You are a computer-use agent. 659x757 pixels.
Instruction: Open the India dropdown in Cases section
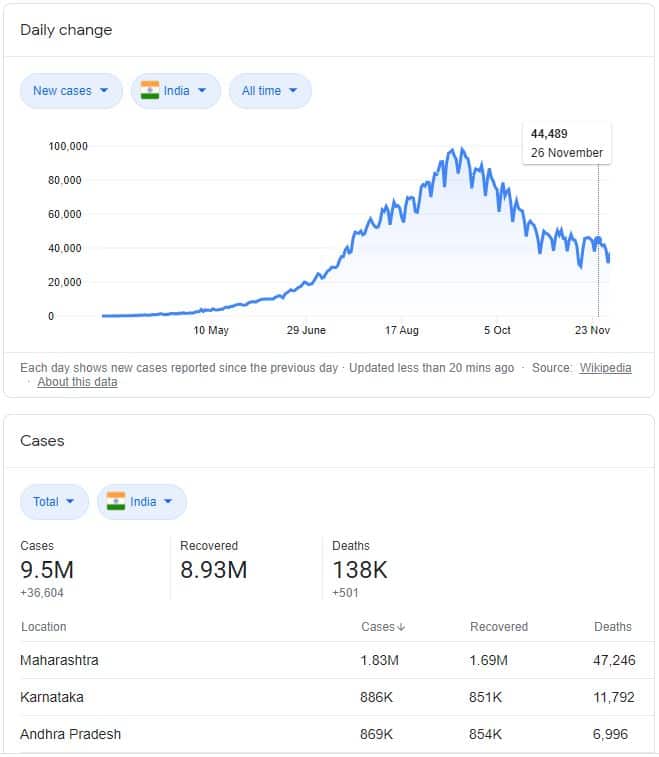click(x=142, y=502)
